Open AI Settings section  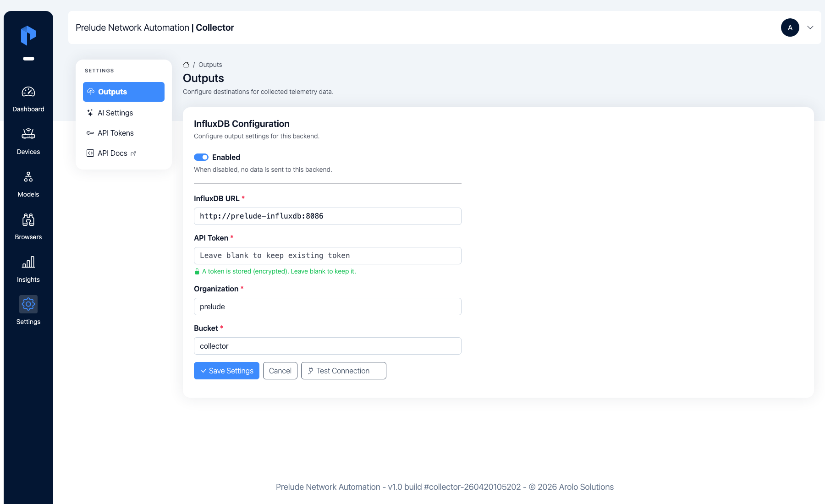click(124, 113)
